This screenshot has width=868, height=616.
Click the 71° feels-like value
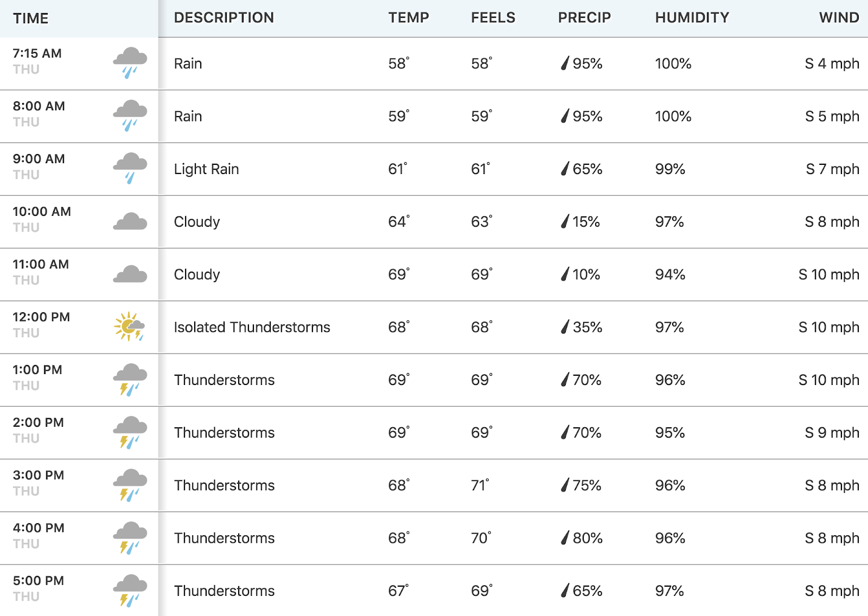pos(480,485)
